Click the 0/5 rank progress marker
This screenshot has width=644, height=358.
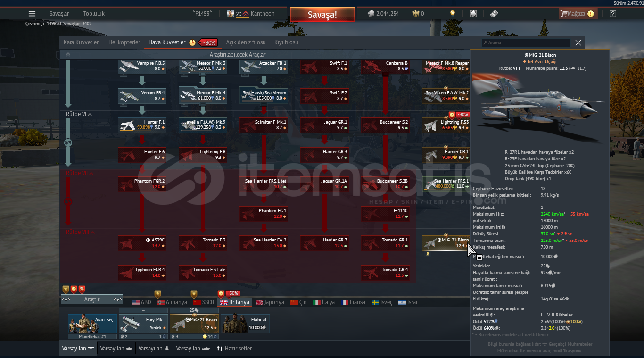pyautogui.click(x=68, y=142)
